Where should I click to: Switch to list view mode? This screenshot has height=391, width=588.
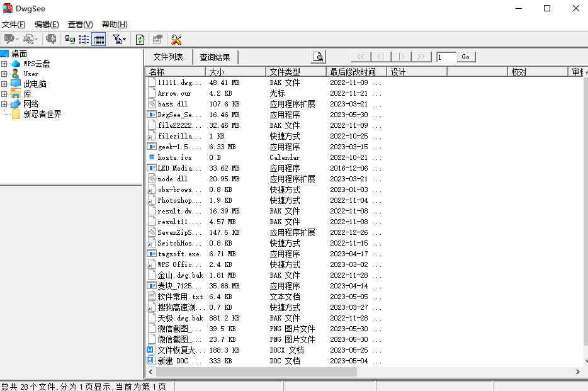[x=84, y=40]
